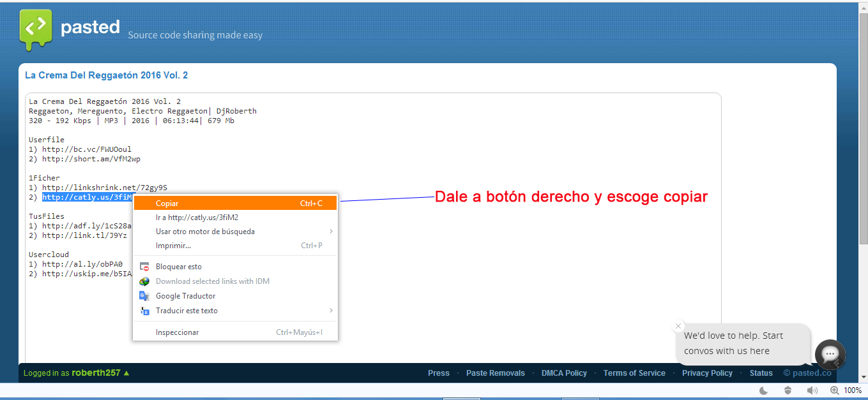The image size is (868, 400).
Task: Click the Terms of Service link
Action: pos(634,373)
